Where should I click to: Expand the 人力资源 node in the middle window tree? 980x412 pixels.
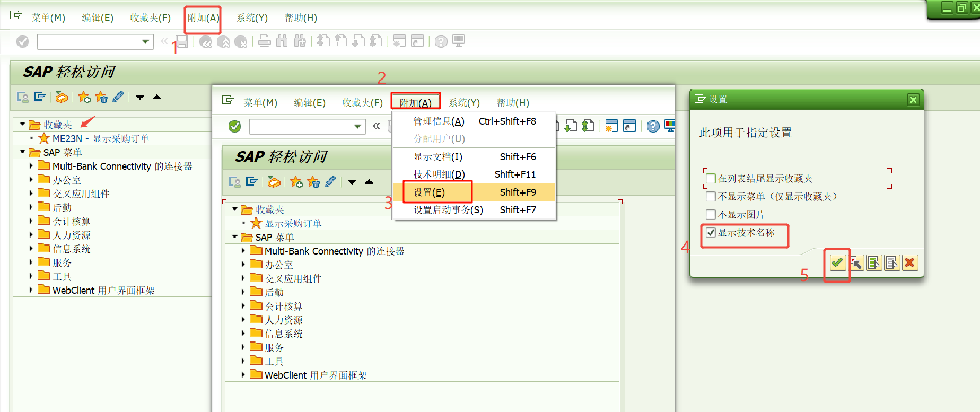[x=243, y=320]
